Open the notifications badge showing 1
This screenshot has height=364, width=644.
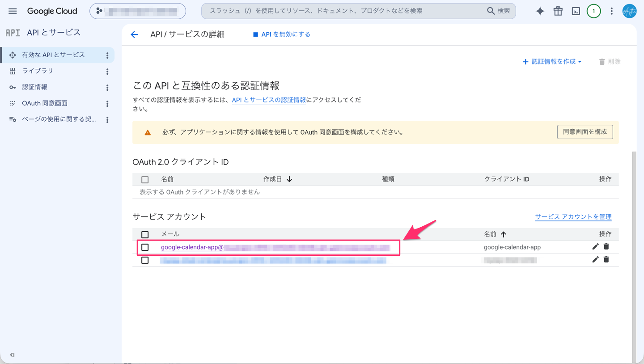tap(594, 11)
